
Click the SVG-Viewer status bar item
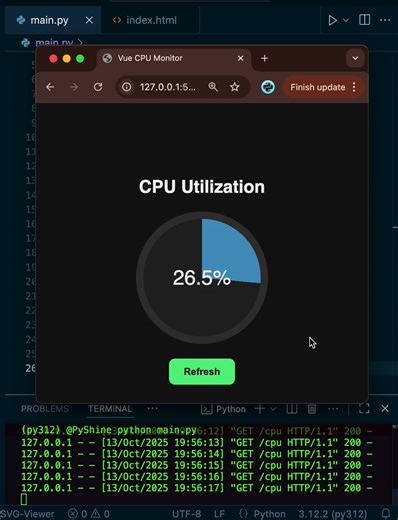[x=27, y=514]
